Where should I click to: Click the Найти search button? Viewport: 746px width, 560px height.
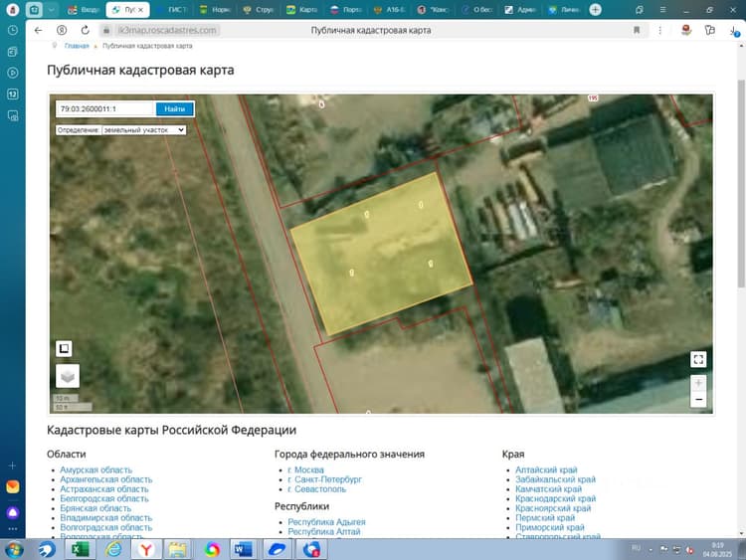tap(175, 109)
